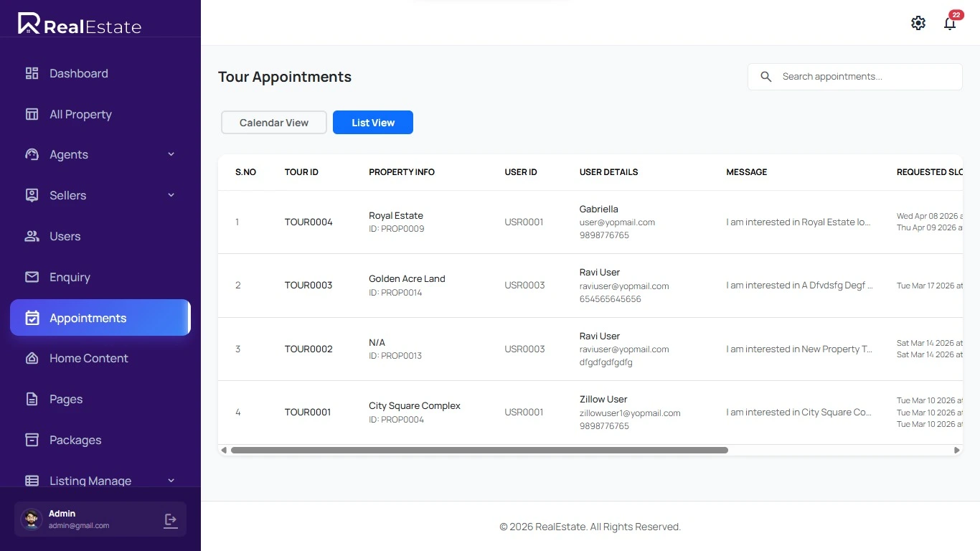Click the Enquiry envelope icon

click(x=32, y=277)
